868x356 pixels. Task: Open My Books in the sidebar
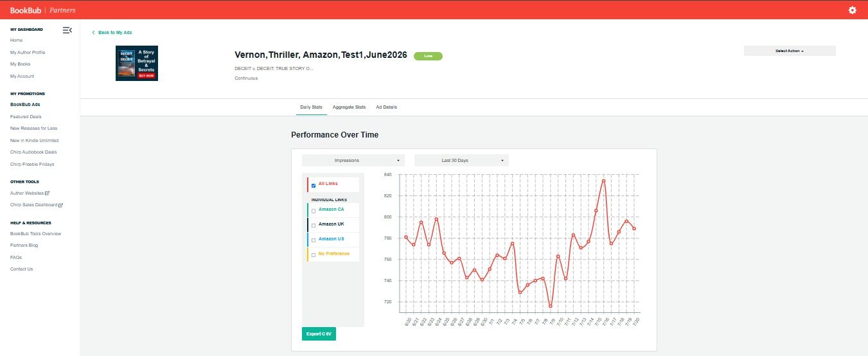pos(20,64)
